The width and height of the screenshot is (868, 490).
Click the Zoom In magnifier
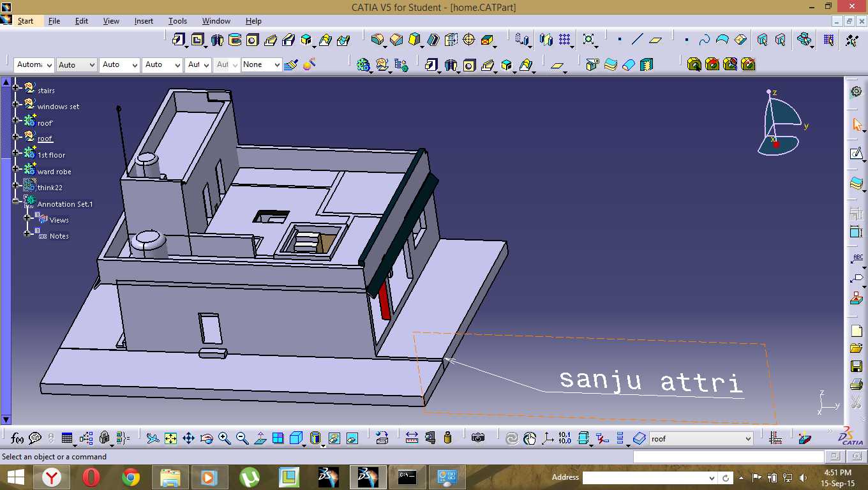pyautogui.click(x=224, y=438)
